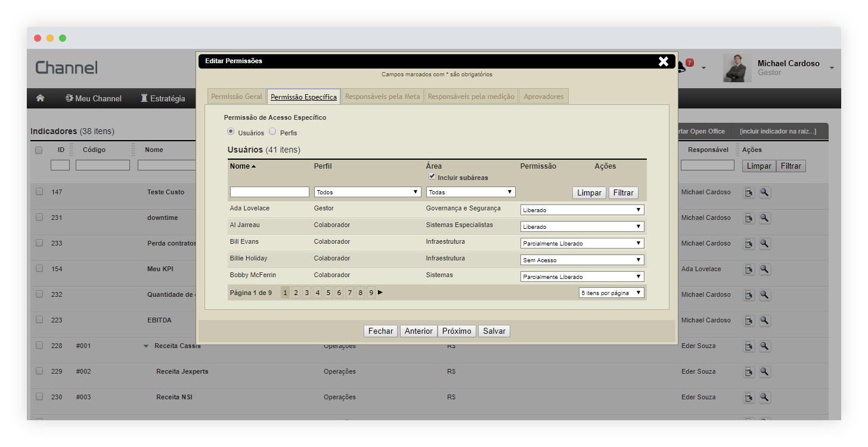Image resolution: width=868 pixels, height=447 pixels.
Task: Click the home icon in navigation bar
Action: tap(40, 98)
